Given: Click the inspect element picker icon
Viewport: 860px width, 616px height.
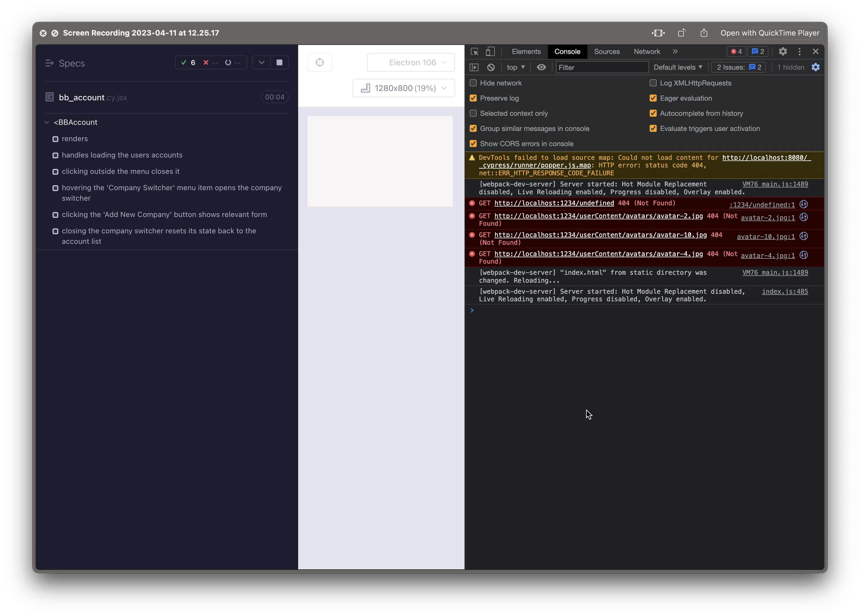Looking at the screenshot, I should pyautogui.click(x=474, y=52).
